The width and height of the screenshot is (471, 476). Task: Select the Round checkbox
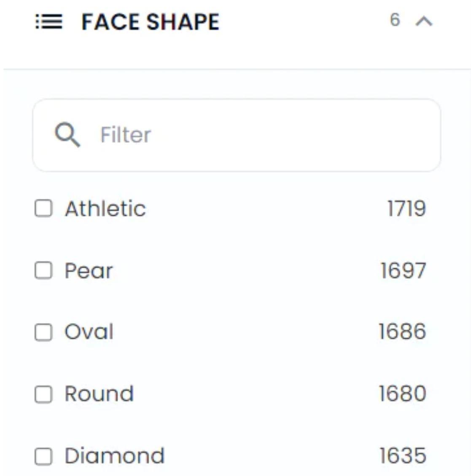(43, 394)
